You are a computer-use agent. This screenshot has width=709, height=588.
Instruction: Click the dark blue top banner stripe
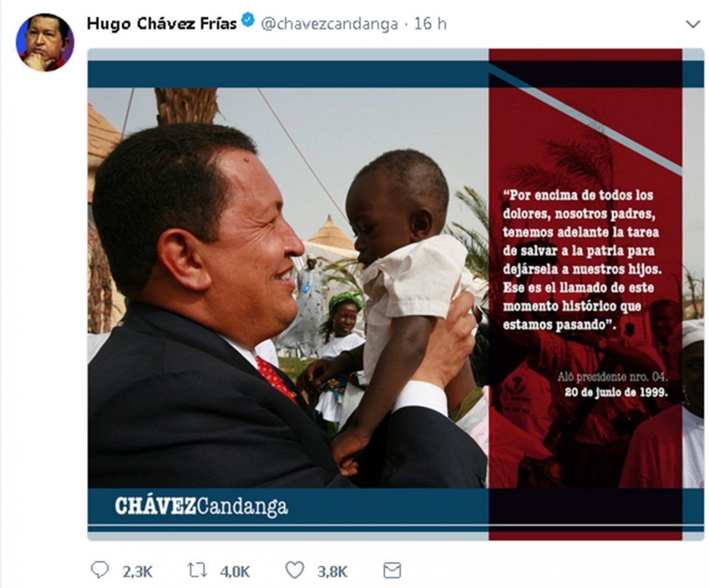(x=288, y=74)
